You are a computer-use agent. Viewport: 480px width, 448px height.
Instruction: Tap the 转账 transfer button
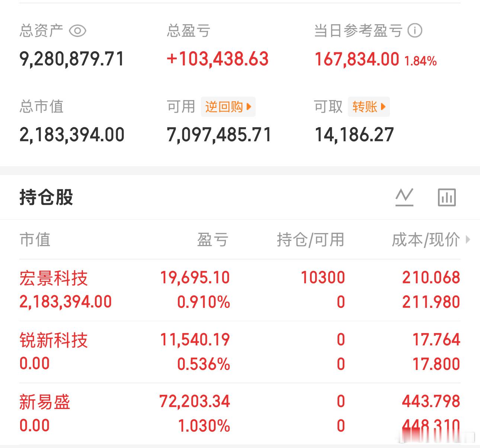[369, 107]
